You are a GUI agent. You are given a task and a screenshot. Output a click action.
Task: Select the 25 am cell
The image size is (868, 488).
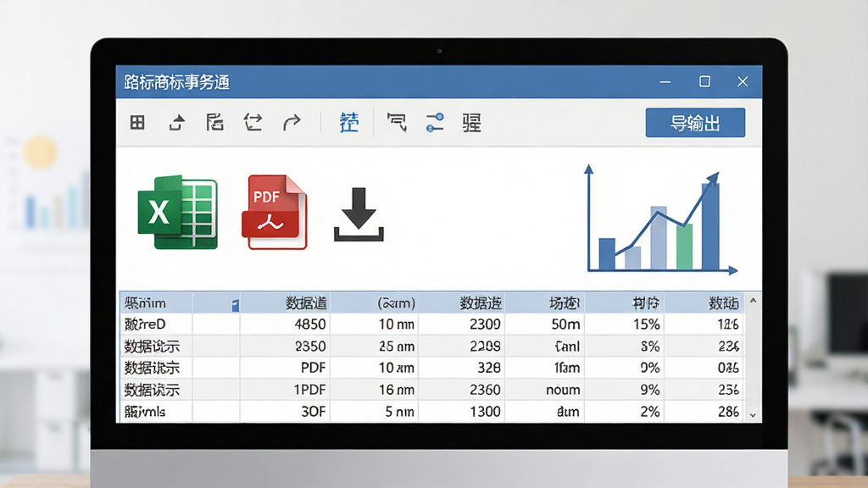(374, 347)
